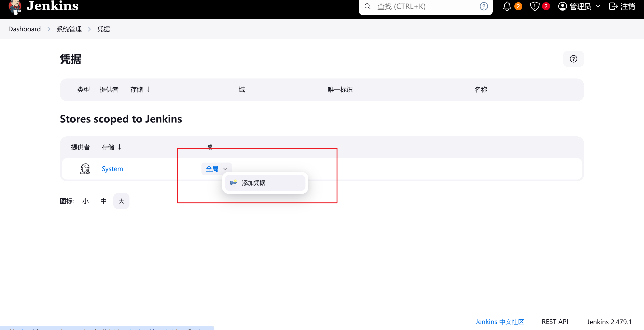
Task: Open Jenkins 中文社区 footer link
Action: coord(500,322)
